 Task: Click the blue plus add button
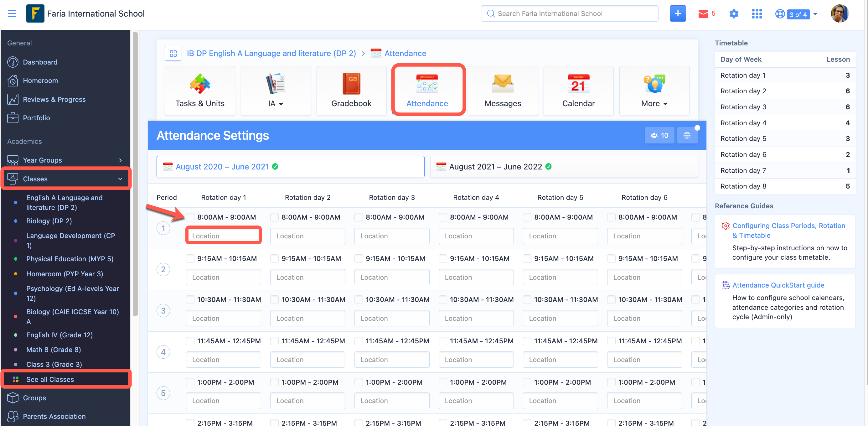point(677,13)
